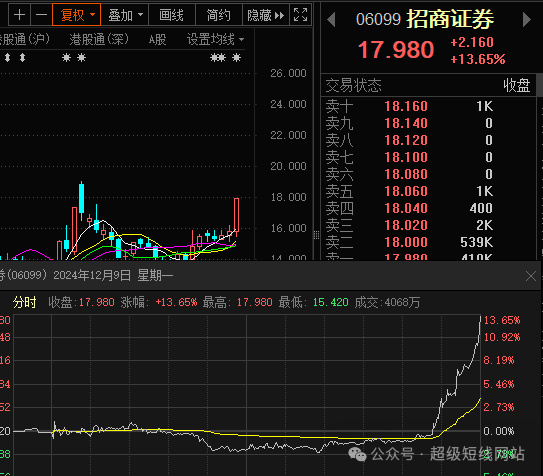Open the 复权 dropdown
Screen dimensions: 543x476
pos(77,15)
